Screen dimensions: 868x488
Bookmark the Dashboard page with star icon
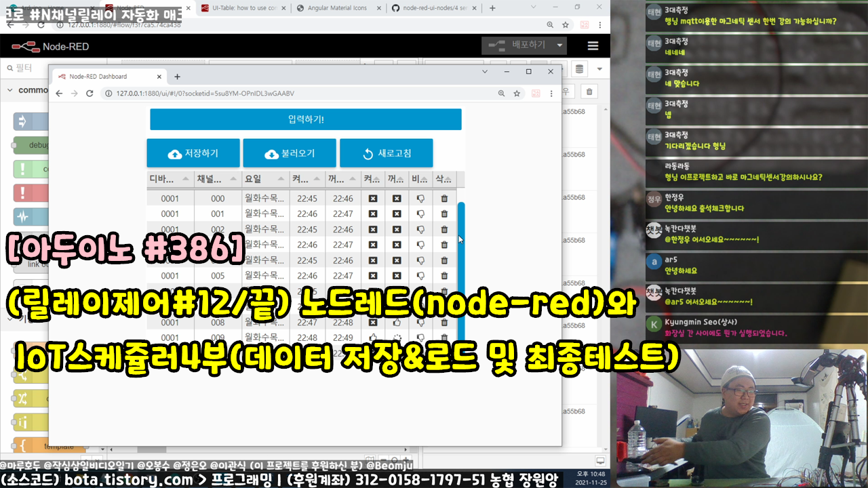click(x=517, y=94)
